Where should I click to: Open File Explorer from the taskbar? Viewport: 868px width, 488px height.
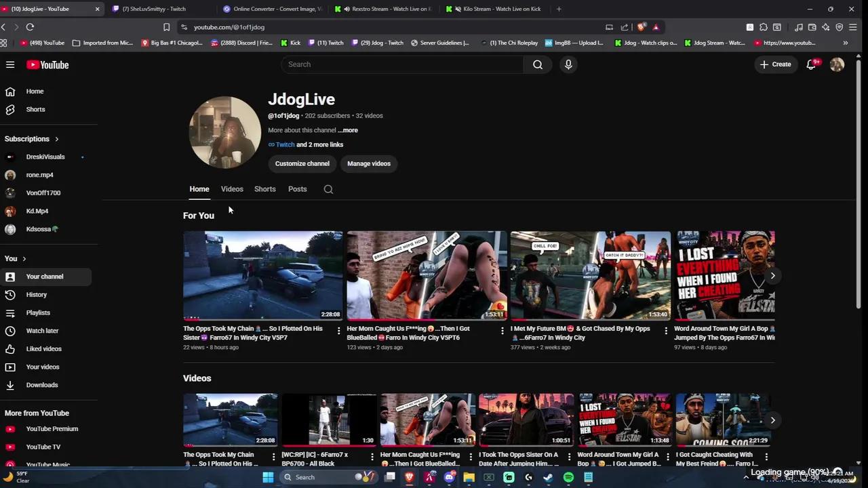click(469, 477)
